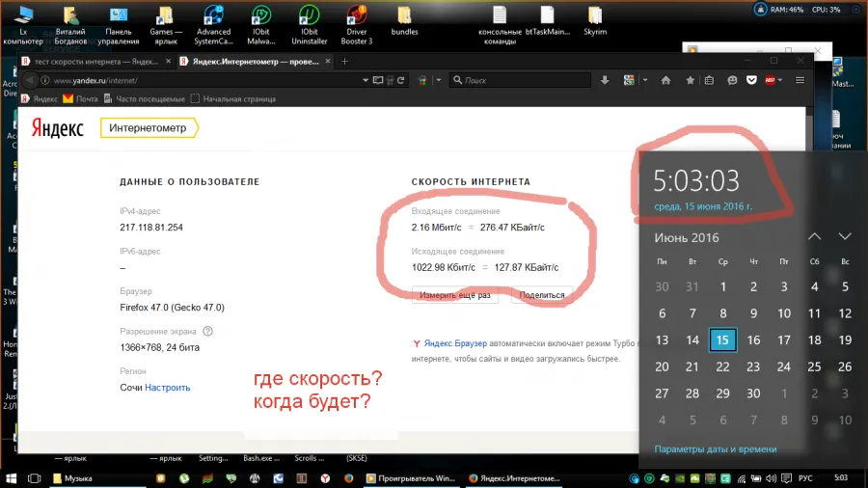The width and height of the screenshot is (868, 488).
Task: Click help icon beside 'Разрешение экрана'
Action: [x=207, y=331]
